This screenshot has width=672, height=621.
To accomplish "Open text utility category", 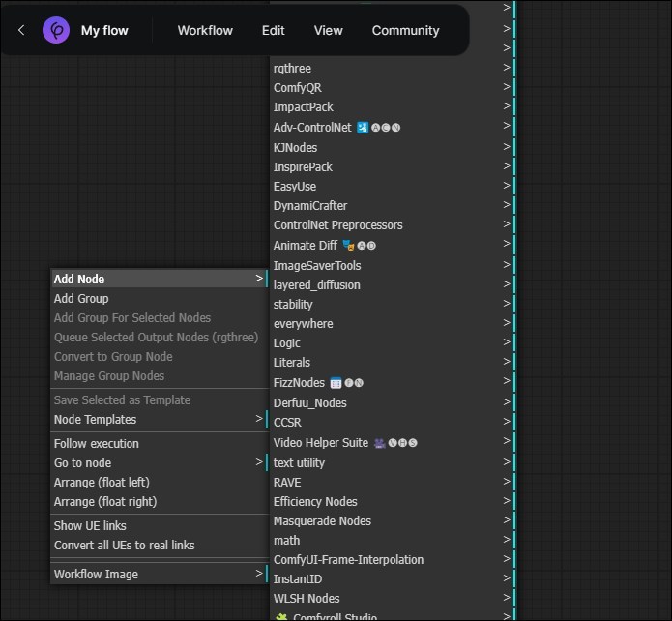I will click(393, 462).
